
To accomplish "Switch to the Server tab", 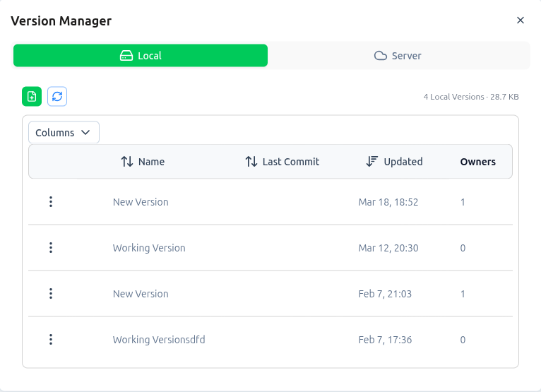I will pyautogui.click(x=398, y=56).
